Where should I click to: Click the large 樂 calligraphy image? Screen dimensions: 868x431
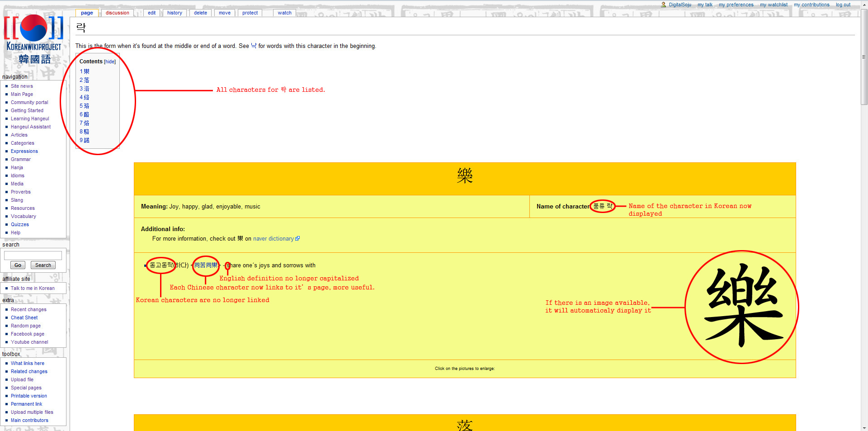click(x=741, y=307)
